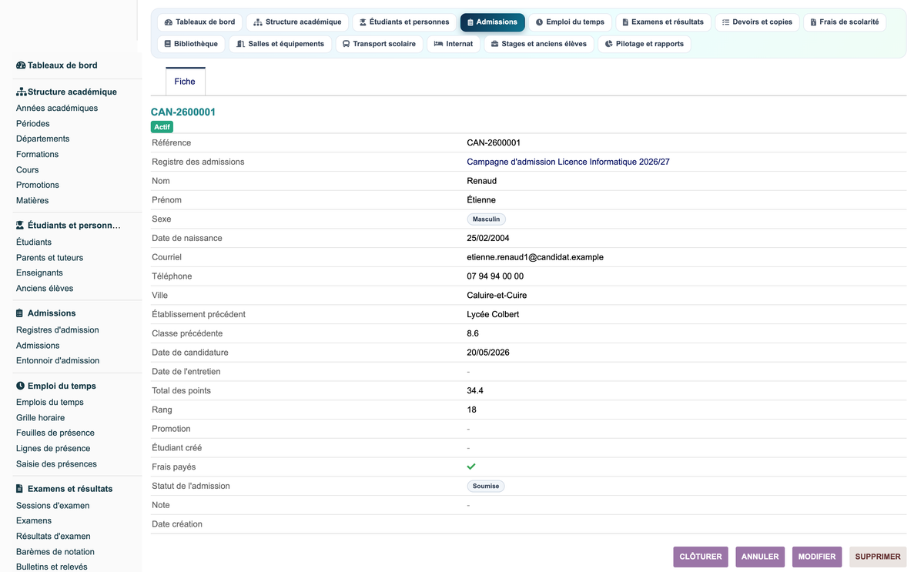Screen dimensions: 924x572
Task: Open Feuilles de présence in sidebar
Action: coord(55,433)
